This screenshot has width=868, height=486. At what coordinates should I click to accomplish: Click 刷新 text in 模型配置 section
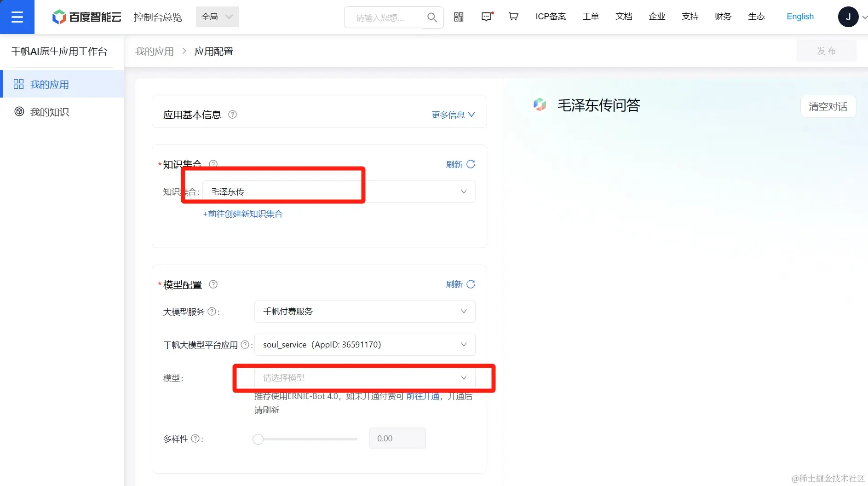[x=454, y=284]
